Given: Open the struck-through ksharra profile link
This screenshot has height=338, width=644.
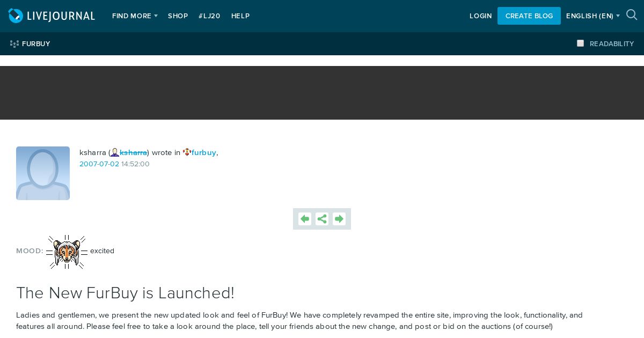Looking at the screenshot, I should pos(133,152).
